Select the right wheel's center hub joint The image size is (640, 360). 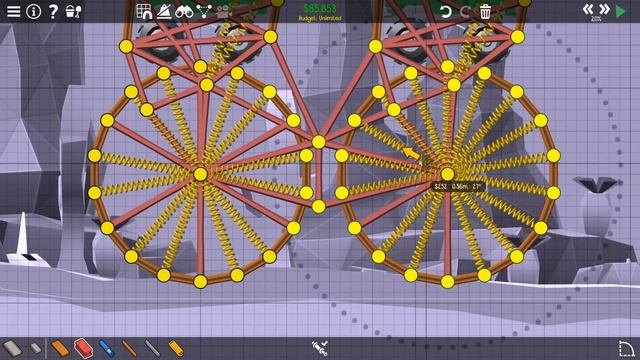[x=447, y=174]
